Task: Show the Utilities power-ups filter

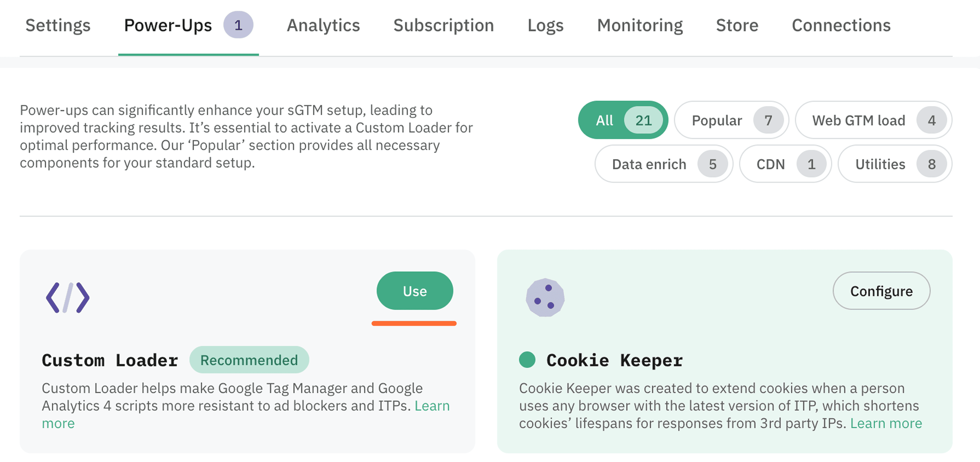Action: tap(894, 164)
